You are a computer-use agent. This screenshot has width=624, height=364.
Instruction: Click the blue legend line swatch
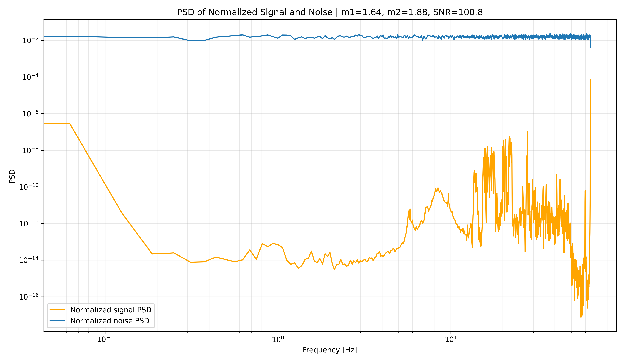pyautogui.click(x=57, y=321)
